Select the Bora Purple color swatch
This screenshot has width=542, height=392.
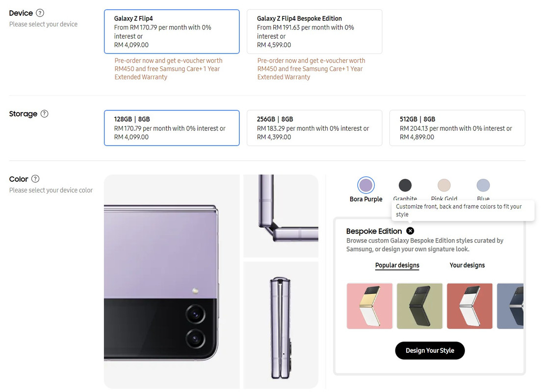coord(366,185)
